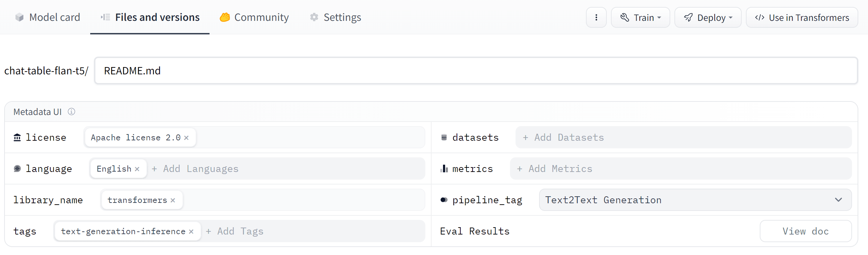Click the Deploy rocket icon
This screenshot has height=255, width=868.
tap(688, 17)
